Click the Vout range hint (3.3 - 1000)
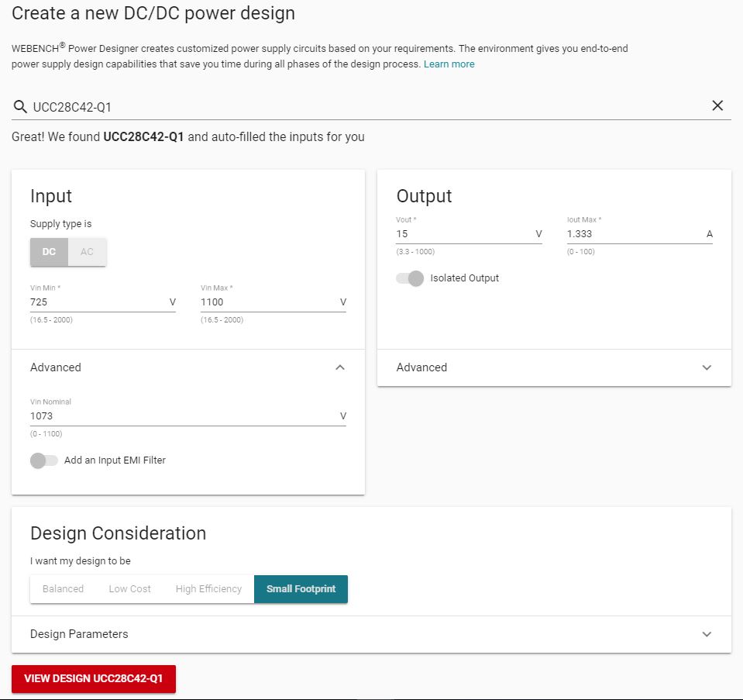The width and height of the screenshot is (743, 700). [x=415, y=252]
